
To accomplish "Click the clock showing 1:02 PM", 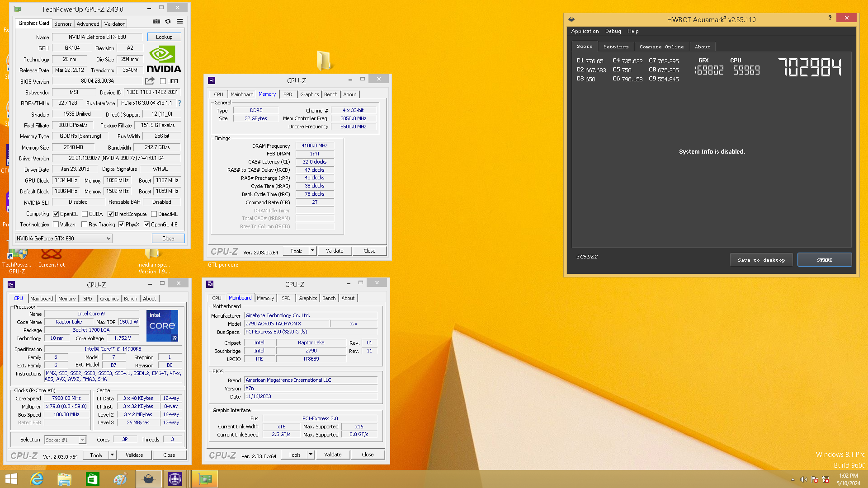I will (x=849, y=475).
